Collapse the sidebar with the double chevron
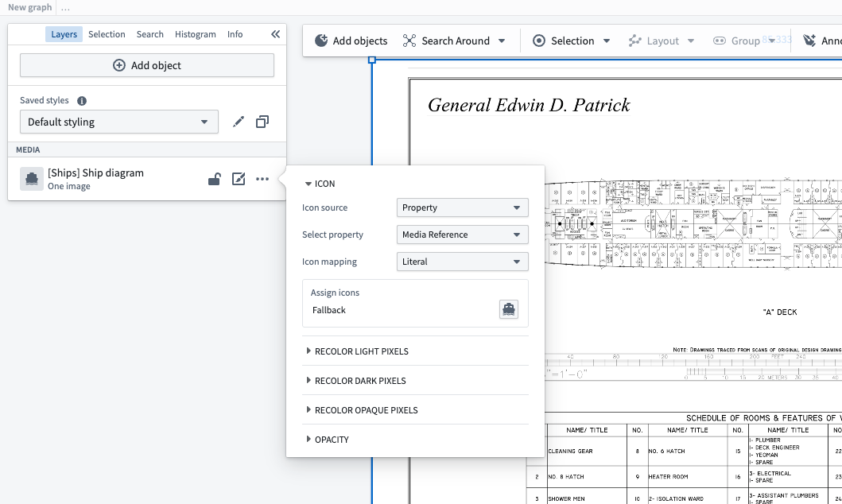 [275, 34]
